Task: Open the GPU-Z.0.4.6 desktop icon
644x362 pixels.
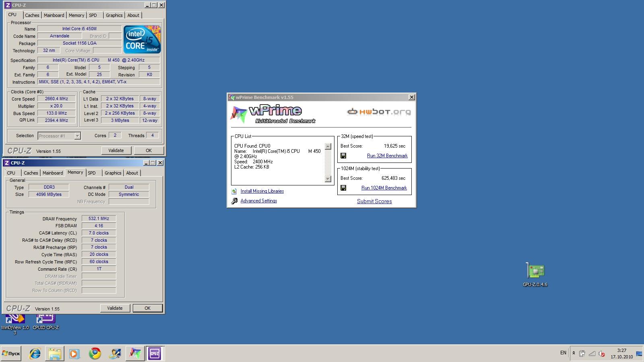Action: click(x=535, y=274)
